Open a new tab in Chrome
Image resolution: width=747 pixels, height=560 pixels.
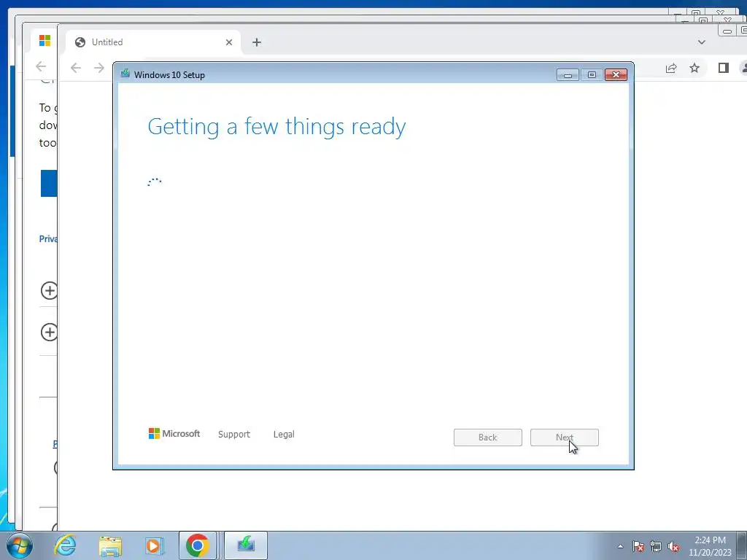pos(257,42)
